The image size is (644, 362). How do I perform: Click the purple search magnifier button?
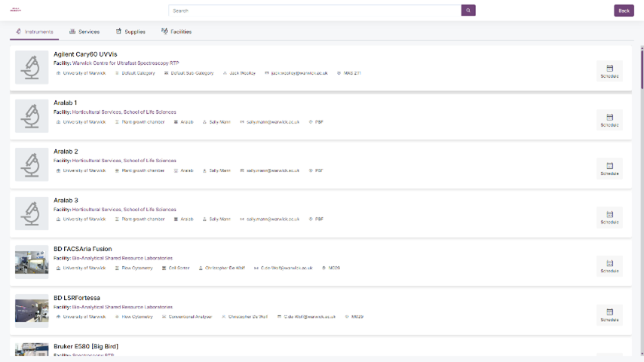point(468,11)
